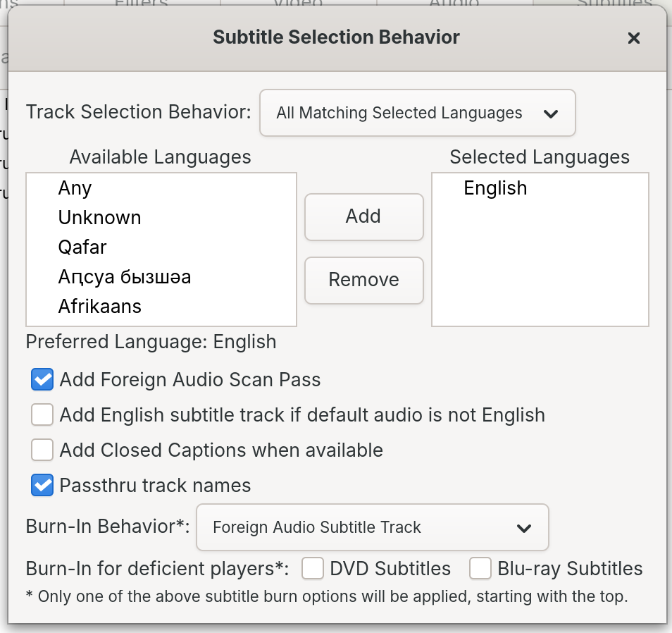Enable Blu-ray Subtitles burn-in

pyautogui.click(x=480, y=568)
